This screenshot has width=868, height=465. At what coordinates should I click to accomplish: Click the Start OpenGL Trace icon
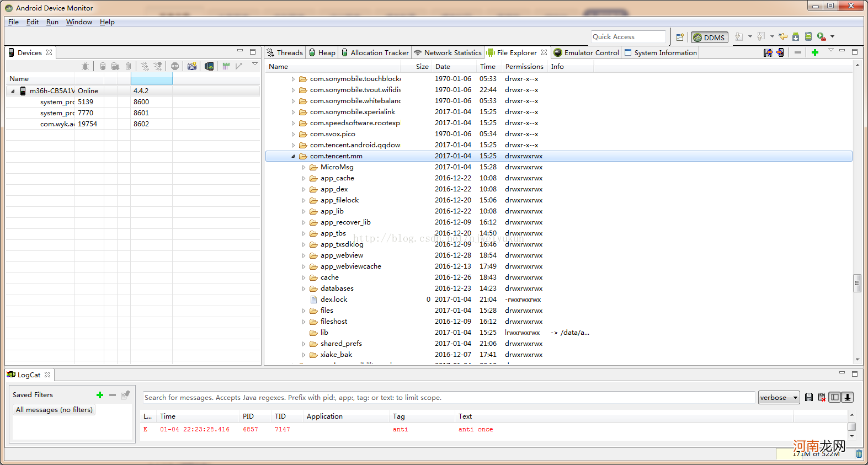239,66
